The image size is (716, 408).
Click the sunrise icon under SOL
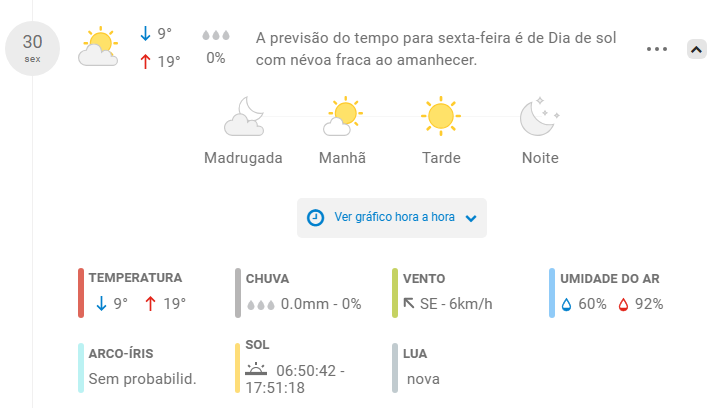(x=256, y=369)
